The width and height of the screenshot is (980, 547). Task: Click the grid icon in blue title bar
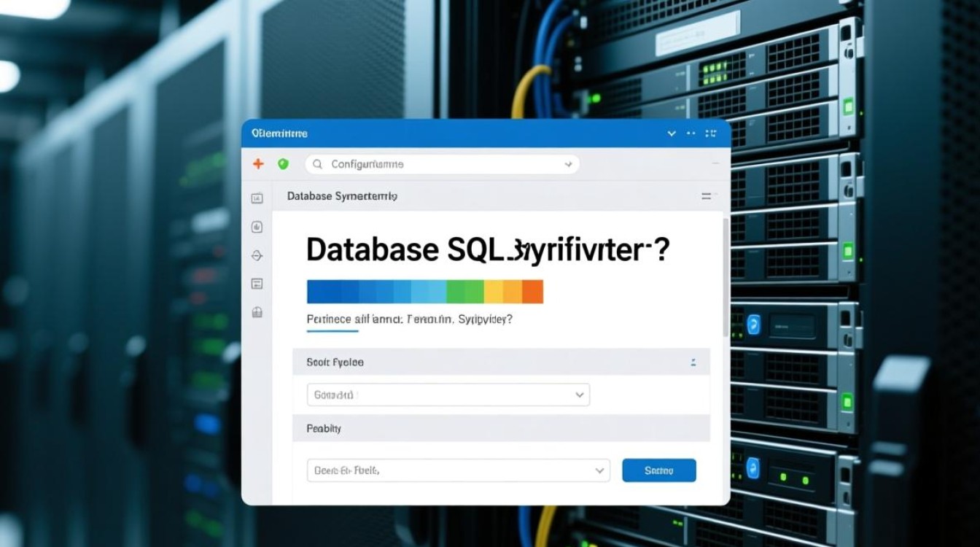click(x=711, y=134)
